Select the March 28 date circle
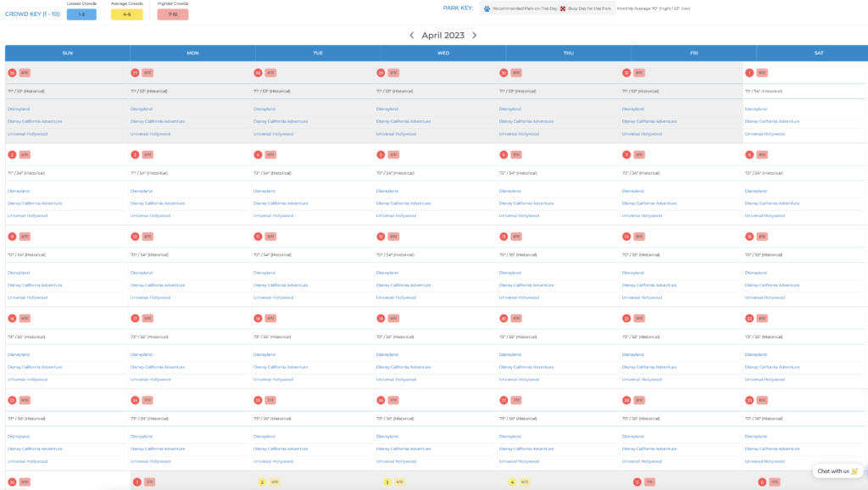Screen dimensions: 868x490 click(258, 73)
